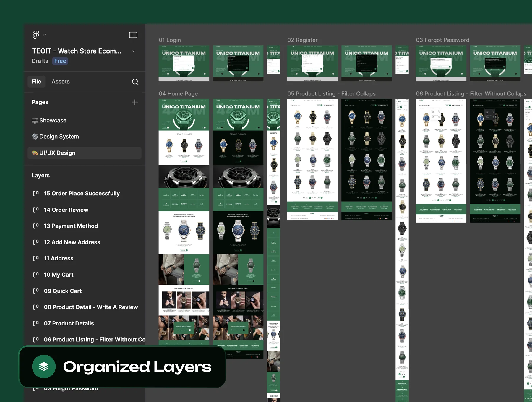This screenshot has width=532, height=402.
Task: Select the dark Login desktop frame thumbnail
Action: point(238,63)
